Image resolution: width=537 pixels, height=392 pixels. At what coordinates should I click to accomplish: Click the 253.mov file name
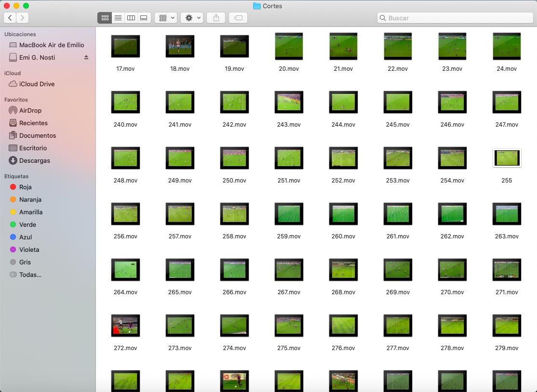[398, 180]
